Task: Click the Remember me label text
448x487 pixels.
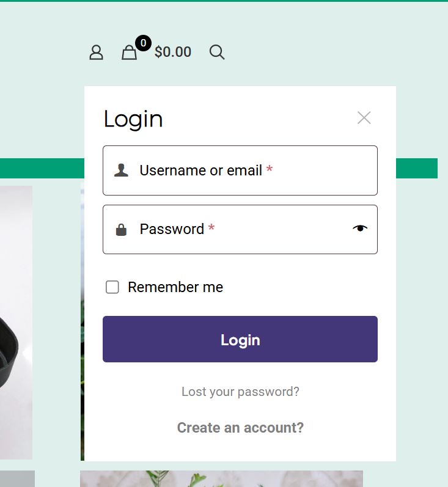Action: [175, 287]
